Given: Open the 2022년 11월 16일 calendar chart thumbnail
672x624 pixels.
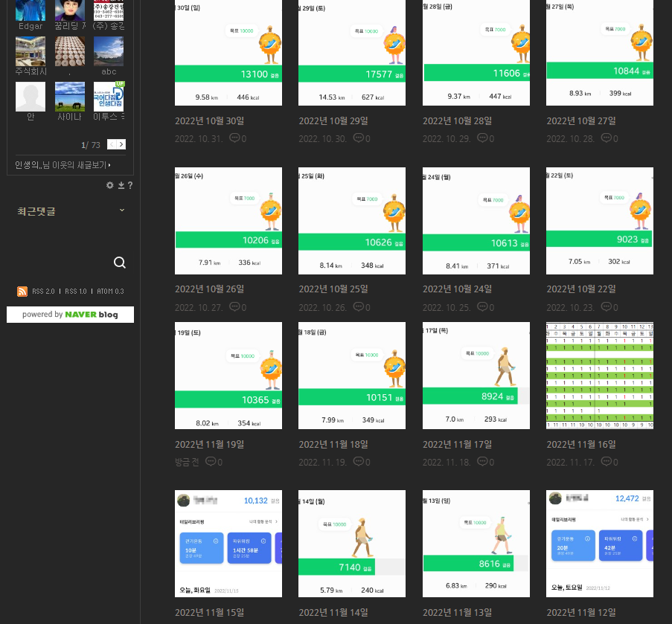Looking at the screenshot, I should click(600, 376).
